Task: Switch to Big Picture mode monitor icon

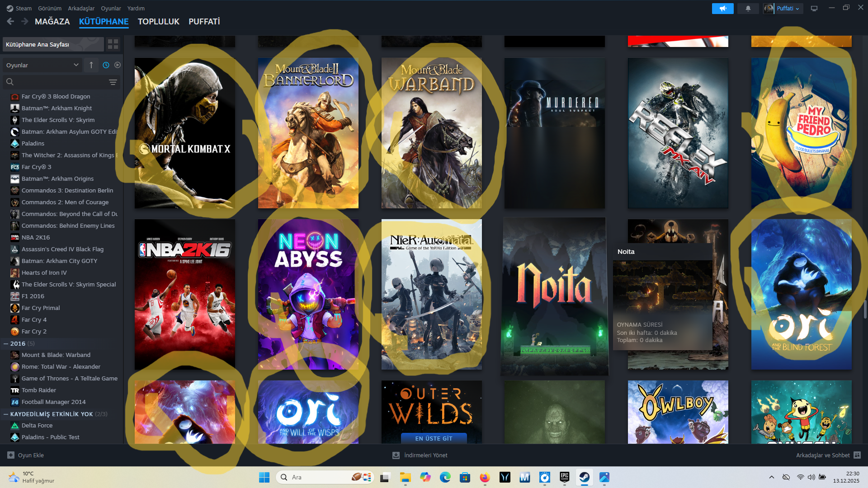Action: (814, 9)
